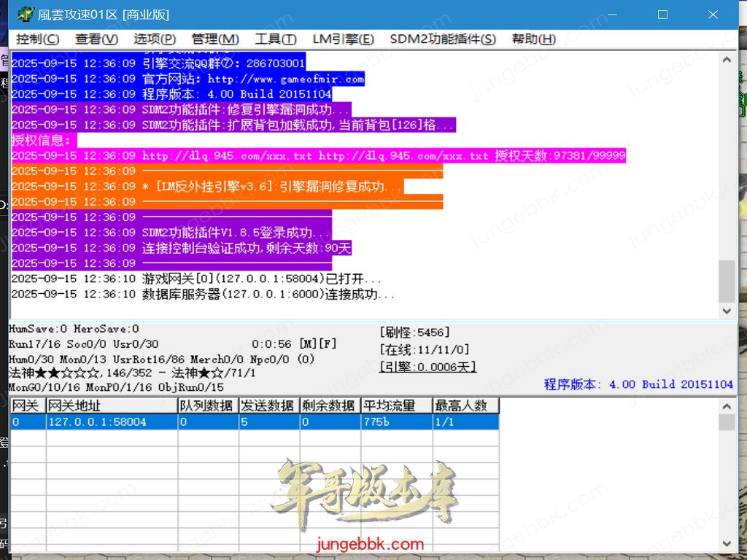Viewport: 747px width, 560px height.
Task: Click the log panel scrollbar thumb
Action: tap(727, 281)
